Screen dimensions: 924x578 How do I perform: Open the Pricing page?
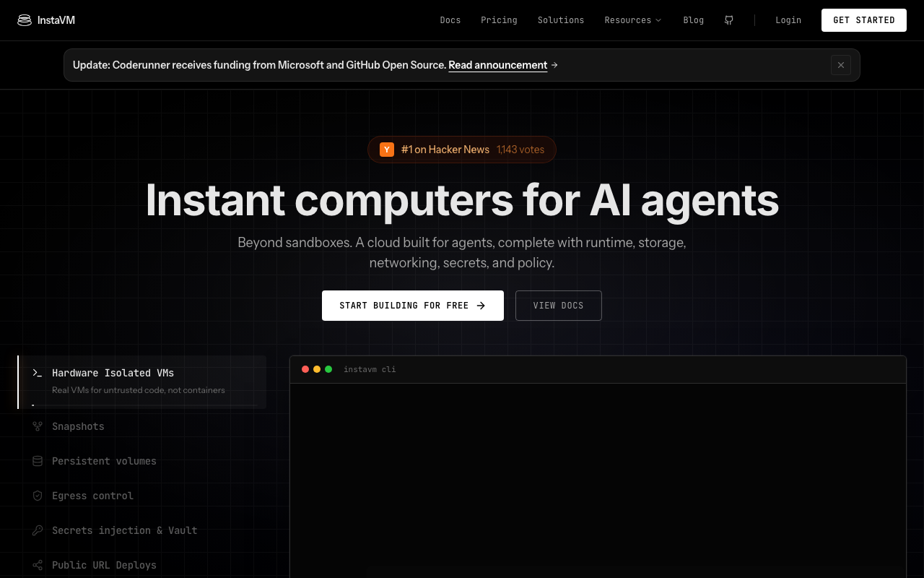(x=500, y=20)
